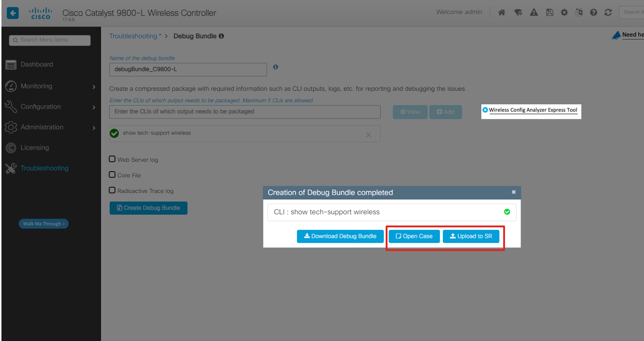This screenshot has width=644, height=341.
Task: Click the Cisco logo
Action: [x=41, y=13]
